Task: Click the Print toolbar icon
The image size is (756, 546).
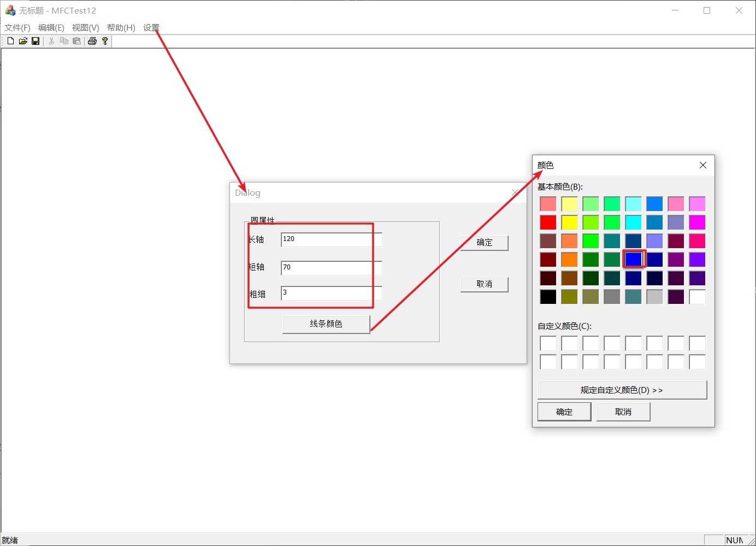Action: [x=92, y=41]
